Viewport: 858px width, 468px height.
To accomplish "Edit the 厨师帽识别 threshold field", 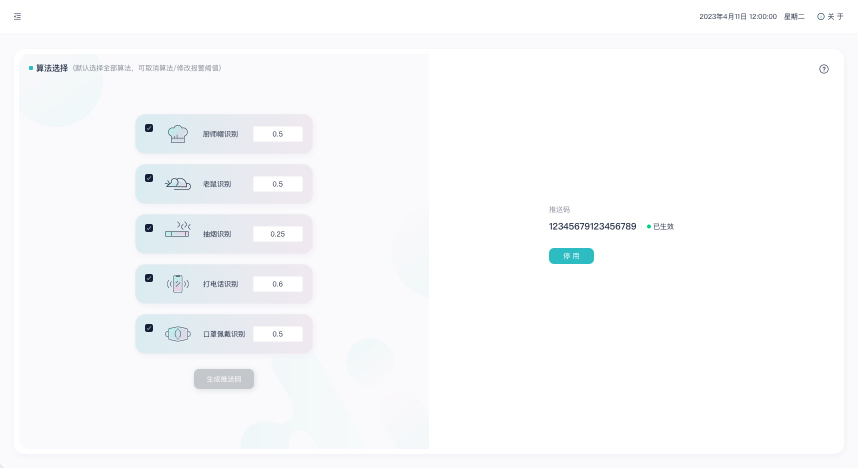I will pyautogui.click(x=278, y=134).
